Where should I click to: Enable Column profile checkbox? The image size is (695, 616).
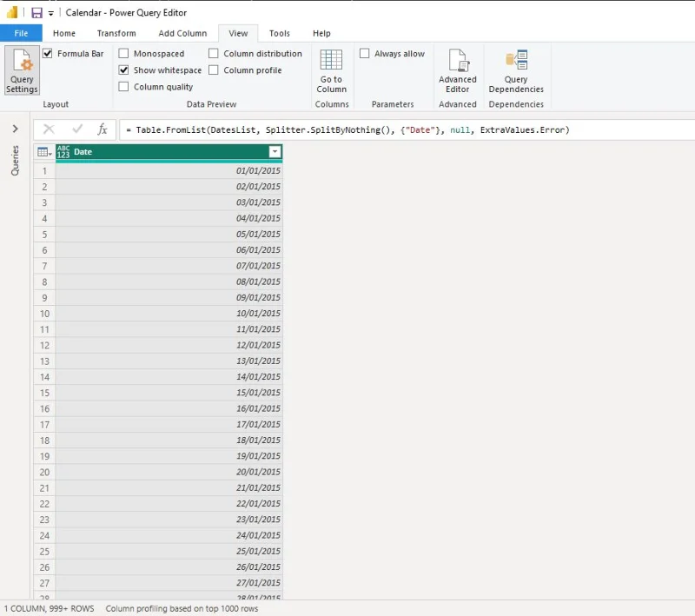pos(213,70)
